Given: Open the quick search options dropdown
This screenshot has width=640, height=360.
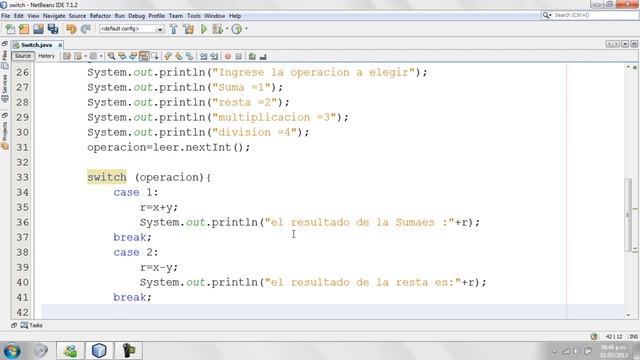Looking at the screenshot, I should click(547, 15).
